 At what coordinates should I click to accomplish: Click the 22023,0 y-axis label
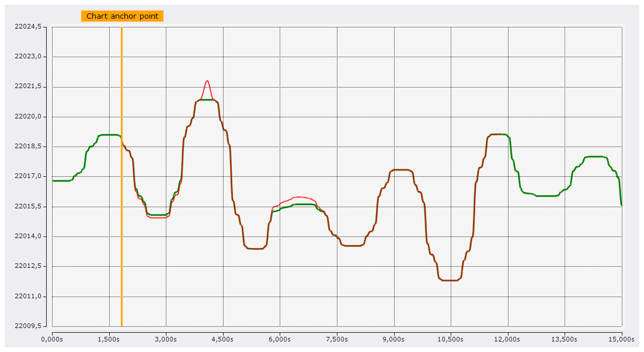click(28, 57)
